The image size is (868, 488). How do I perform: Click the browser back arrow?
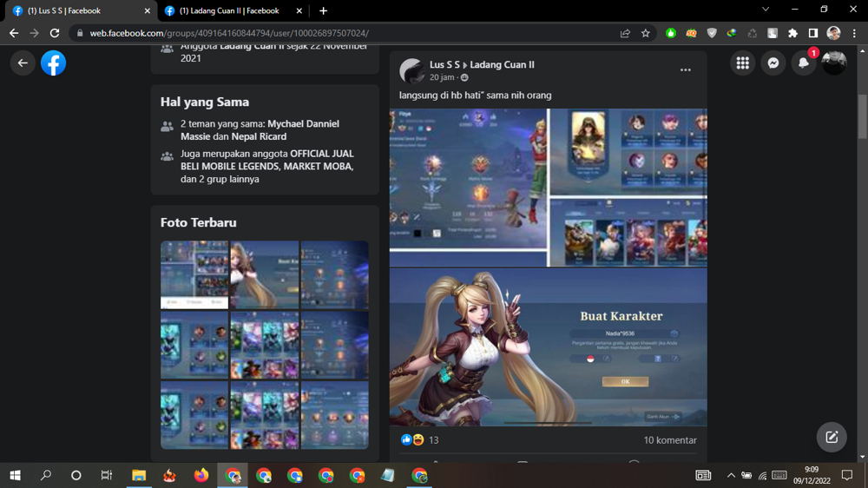click(14, 33)
